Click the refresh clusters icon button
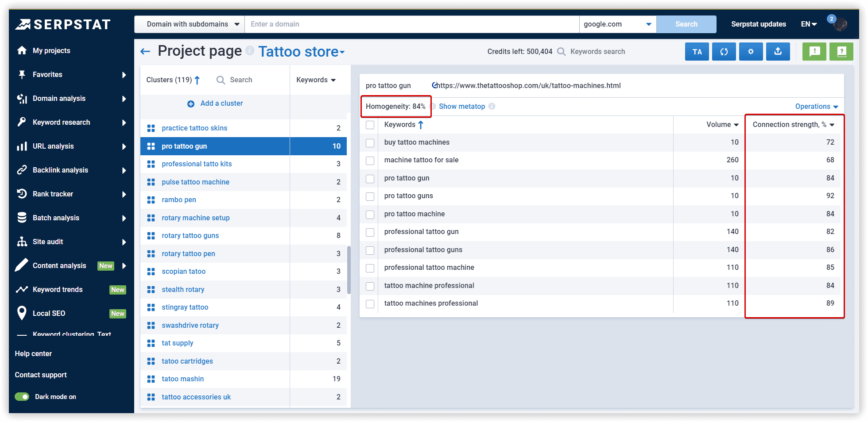The height and width of the screenshot is (422, 868). [x=724, y=51]
